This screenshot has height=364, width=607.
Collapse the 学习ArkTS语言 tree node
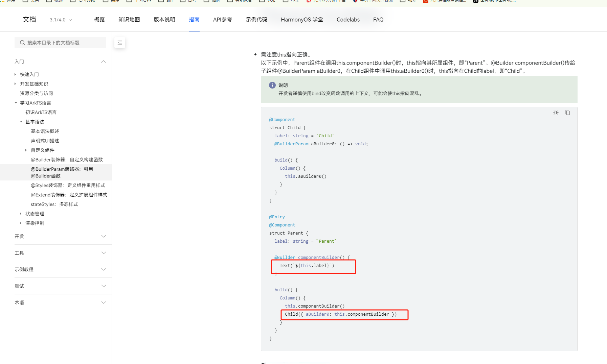[16, 103]
